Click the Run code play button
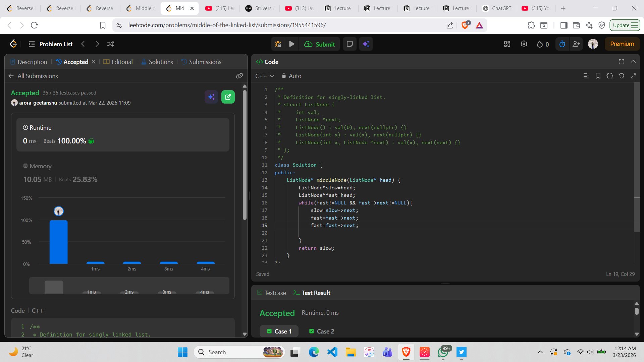 (x=291, y=44)
